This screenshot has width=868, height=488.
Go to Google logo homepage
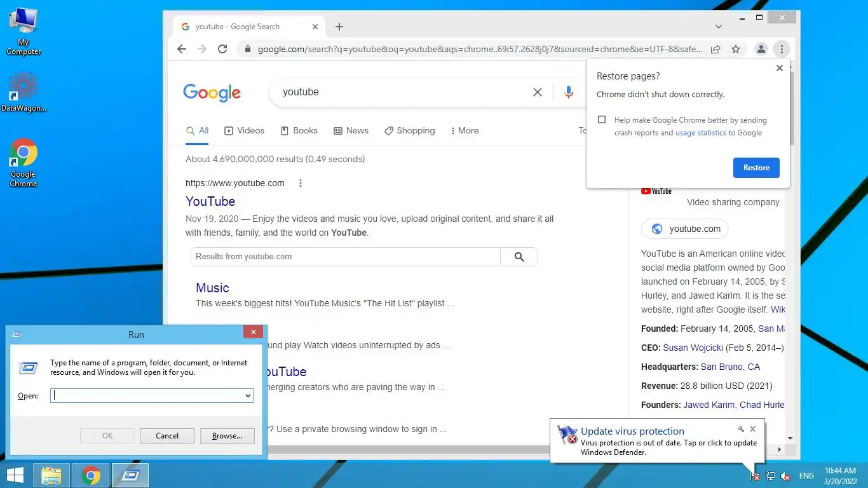pyautogui.click(x=212, y=93)
